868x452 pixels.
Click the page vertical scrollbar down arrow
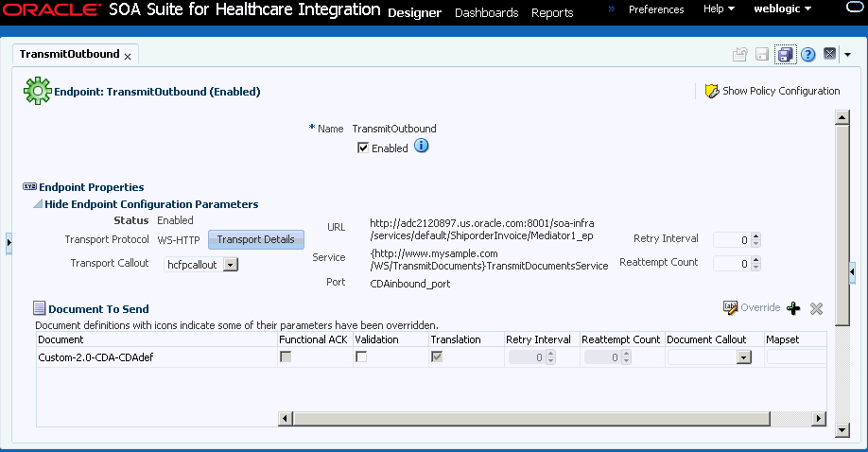click(x=842, y=430)
